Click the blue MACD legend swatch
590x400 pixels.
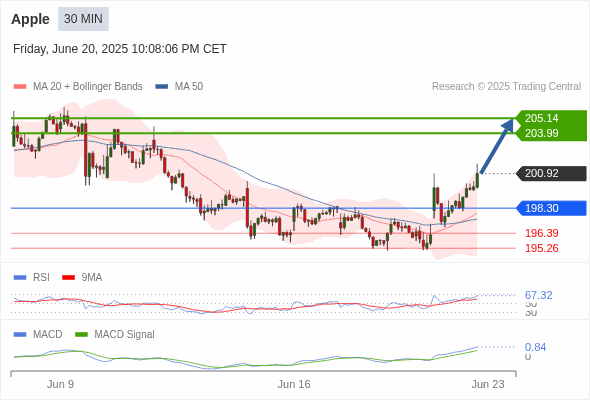20,335
